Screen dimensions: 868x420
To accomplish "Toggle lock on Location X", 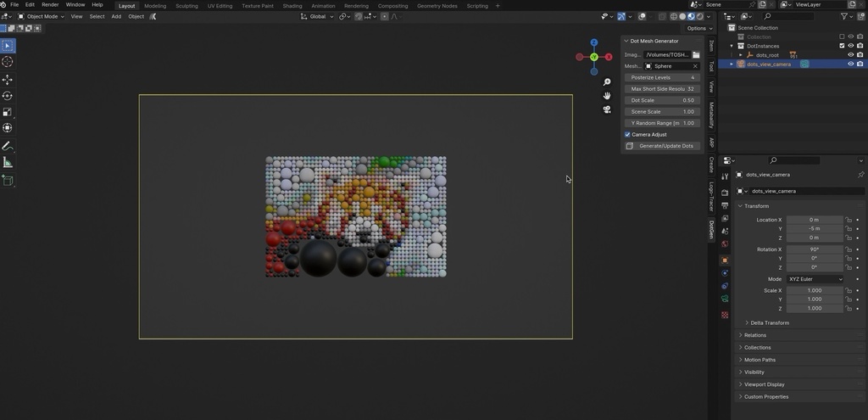I will pyautogui.click(x=848, y=220).
